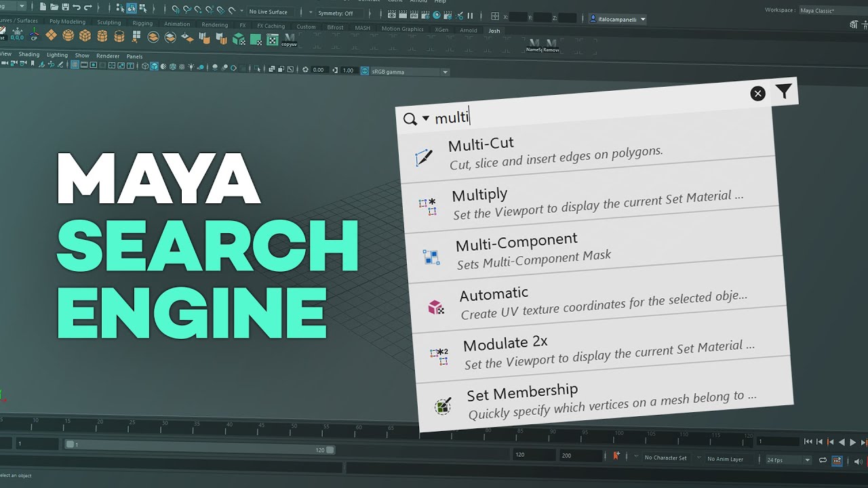Open the Render View clapper icon
The image size is (868, 488).
[393, 14]
